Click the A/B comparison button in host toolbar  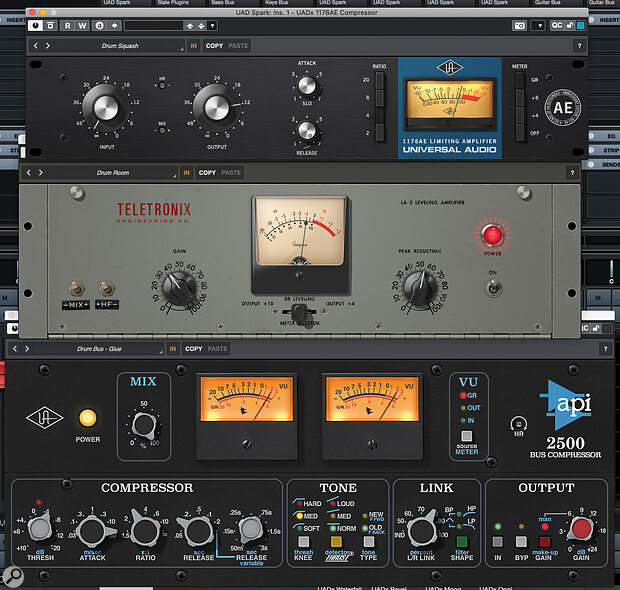(x=51, y=26)
